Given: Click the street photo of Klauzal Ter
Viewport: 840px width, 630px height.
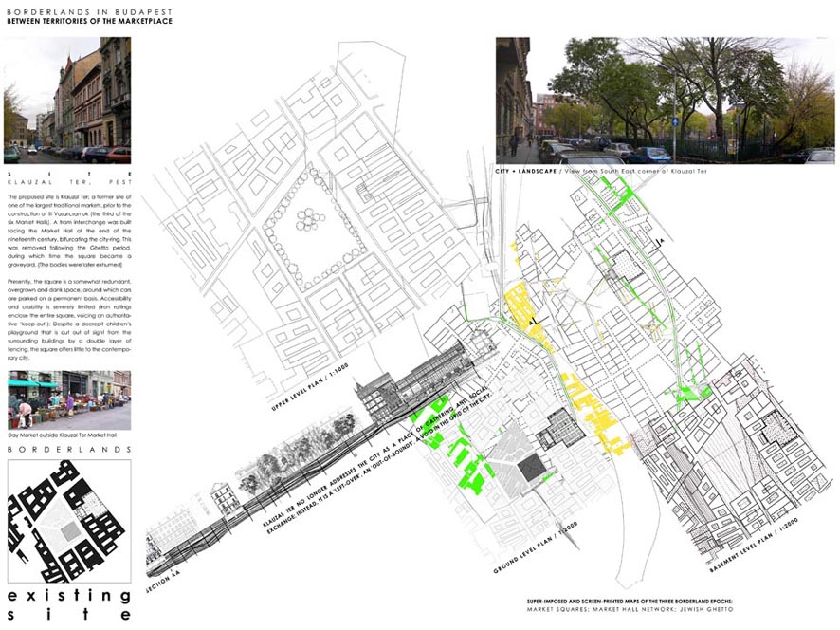Looking at the screenshot, I should coord(67,101).
